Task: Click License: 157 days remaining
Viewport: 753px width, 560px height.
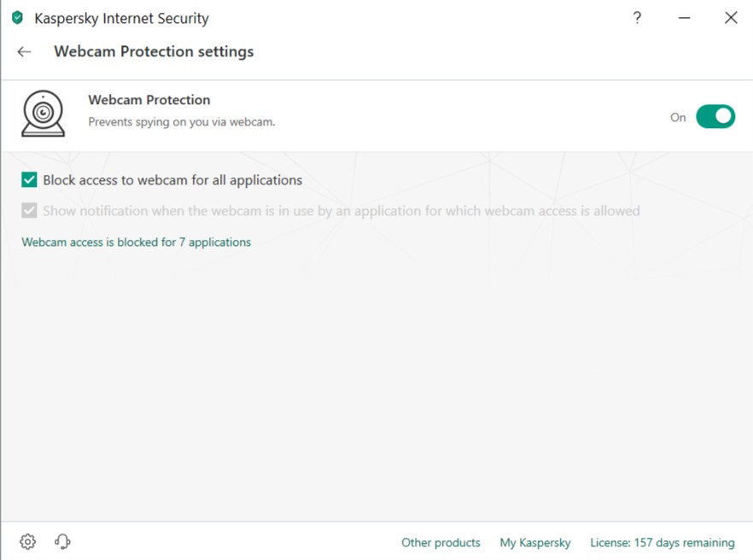Action: coord(663,543)
